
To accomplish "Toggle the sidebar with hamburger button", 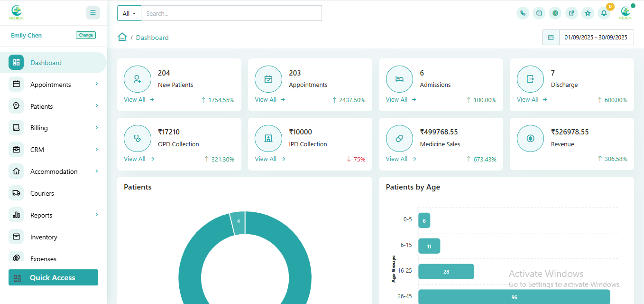I will [x=93, y=13].
